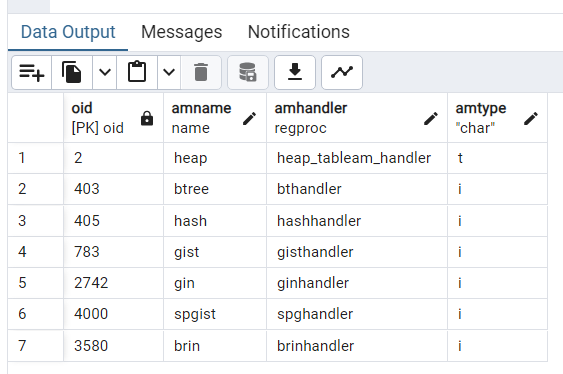Select the Data Output tab
The width and height of the screenshot is (563, 374).
tap(68, 32)
